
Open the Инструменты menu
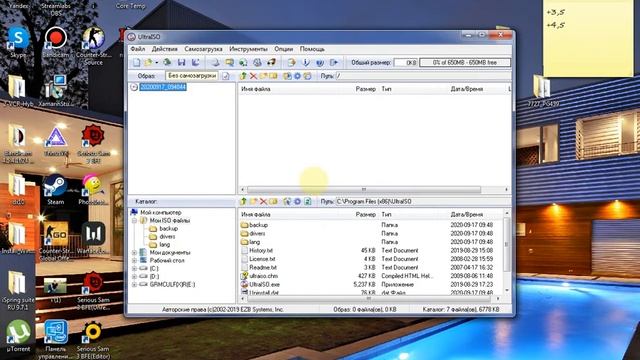[248, 49]
